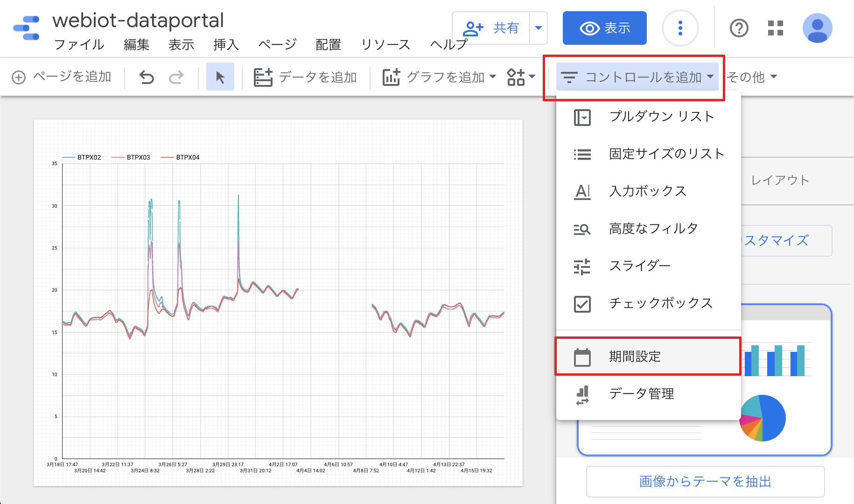Click the グラフを追加 chart icon
854x504 pixels.
click(x=391, y=77)
